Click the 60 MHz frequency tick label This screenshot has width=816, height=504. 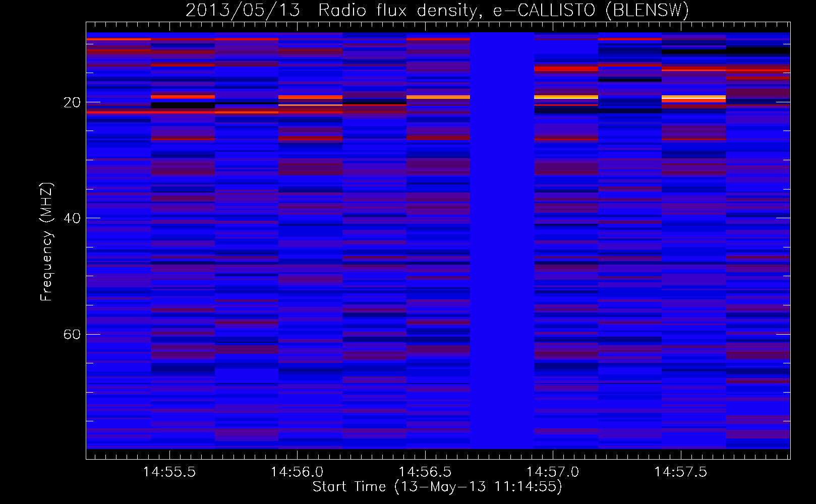click(x=72, y=335)
